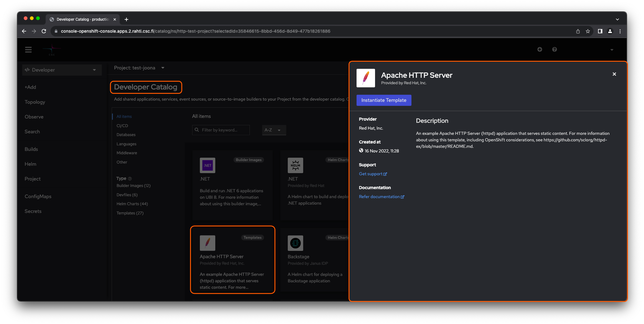Select CI/CD category
This screenshot has height=324, width=644.
tap(122, 126)
